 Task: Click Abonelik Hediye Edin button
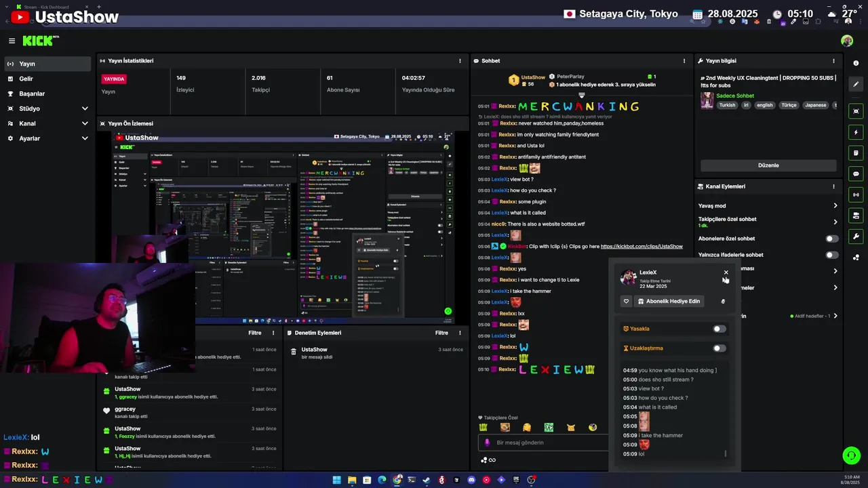(669, 301)
